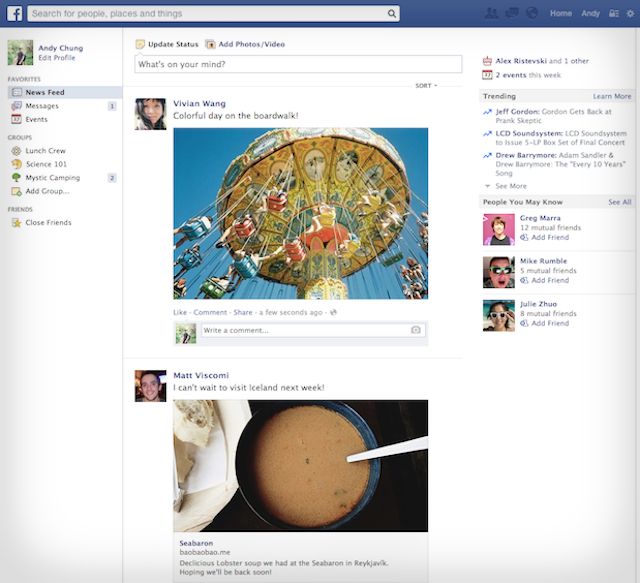The height and width of the screenshot is (583, 640).
Task: Expand the SORT dropdown
Action: click(x=427, y=86)
